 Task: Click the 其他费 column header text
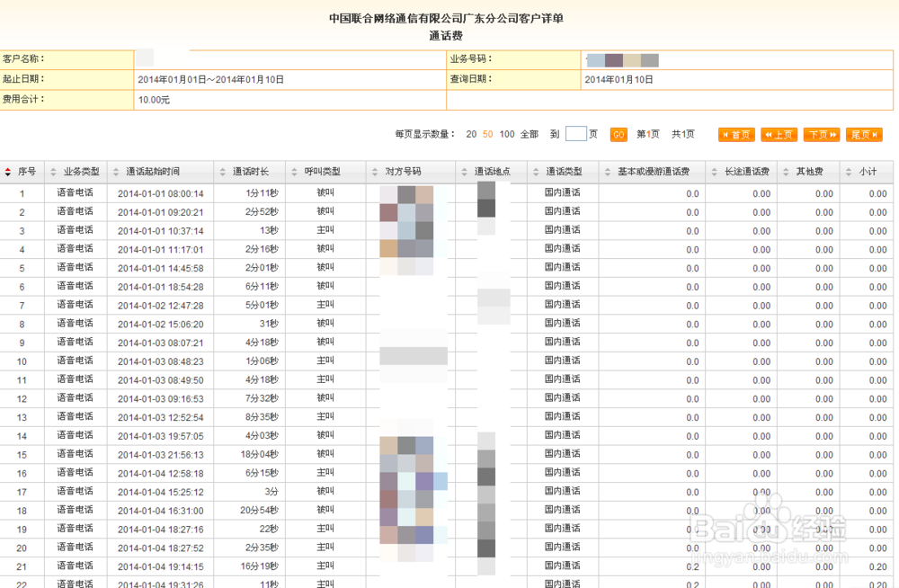[x=810, y=172]
